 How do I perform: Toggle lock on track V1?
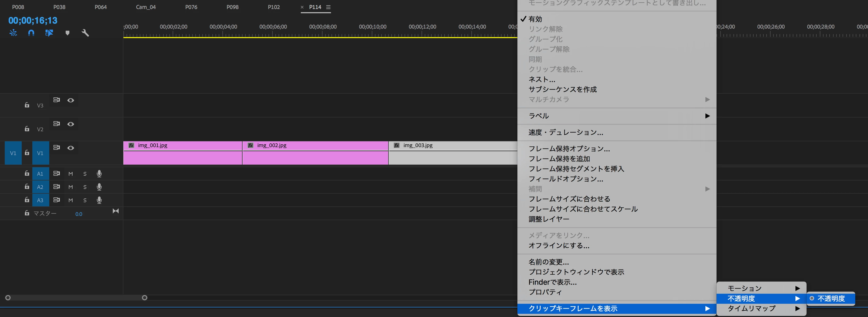point(27,153)
